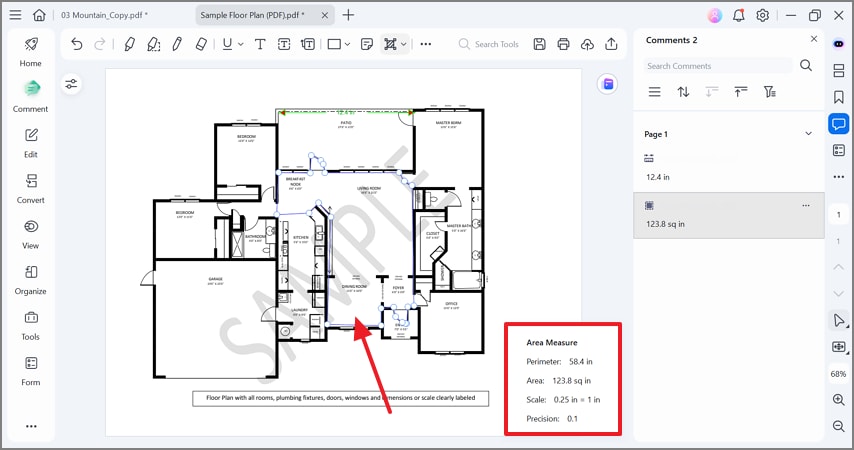This screenshot has width=854, height=450.
Task: Select the area highlight tool
Action: point(154,44)
